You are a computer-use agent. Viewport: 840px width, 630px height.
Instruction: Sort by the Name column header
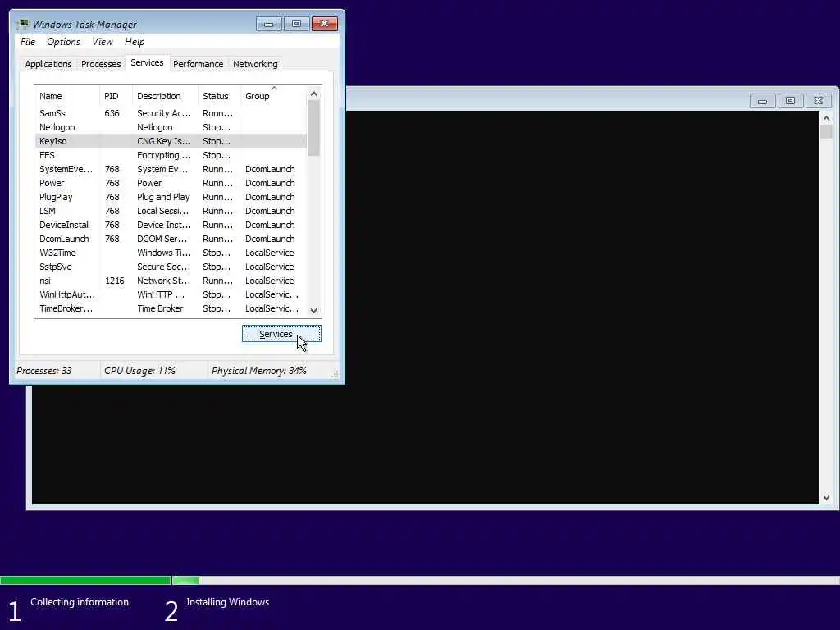(x=67, y=96)
